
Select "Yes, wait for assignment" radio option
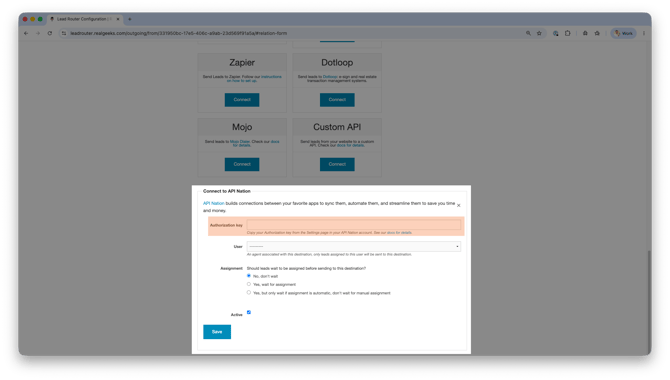[x=249, y=284]
